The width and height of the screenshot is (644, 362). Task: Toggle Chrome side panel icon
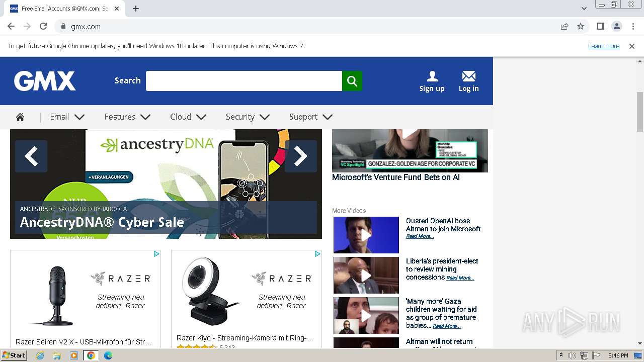(x=600, y=26)
